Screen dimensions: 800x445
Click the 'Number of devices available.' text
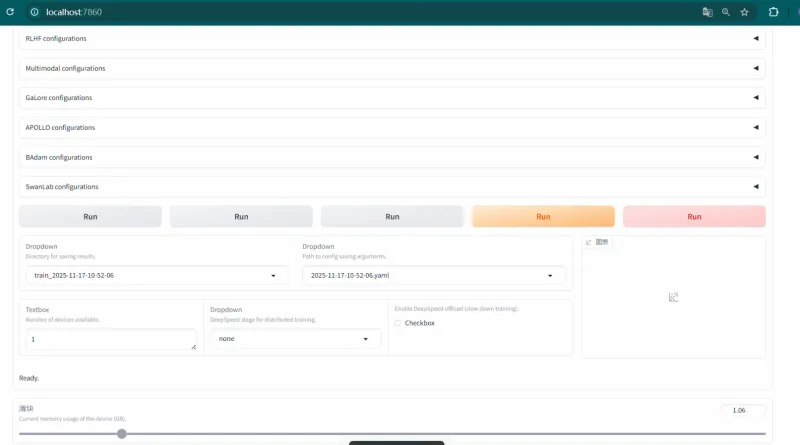[63, 319]
